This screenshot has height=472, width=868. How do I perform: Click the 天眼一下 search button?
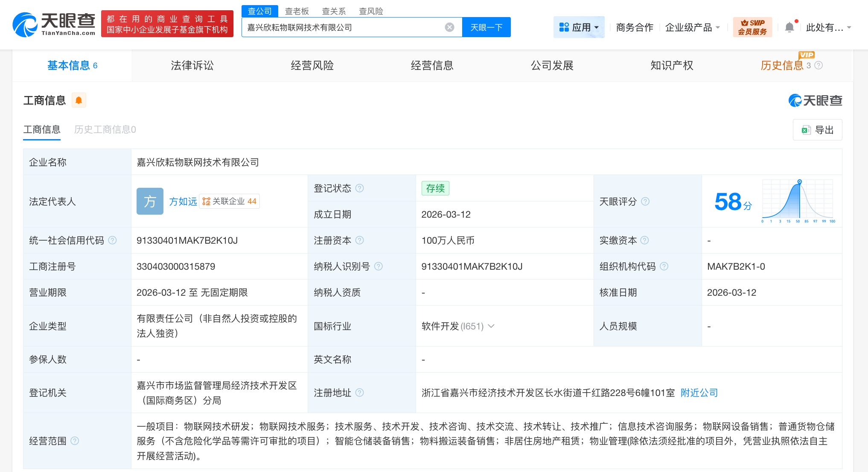point(486,27)
